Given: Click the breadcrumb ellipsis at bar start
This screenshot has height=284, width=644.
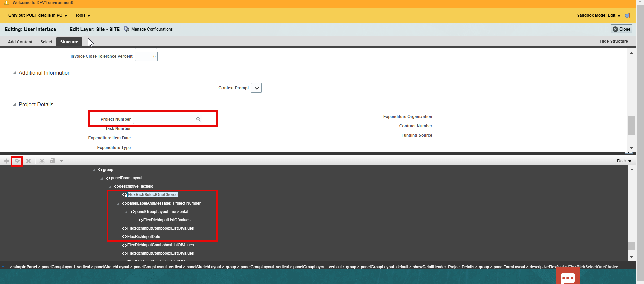Looking at the screenshot, I should (4, 267).
